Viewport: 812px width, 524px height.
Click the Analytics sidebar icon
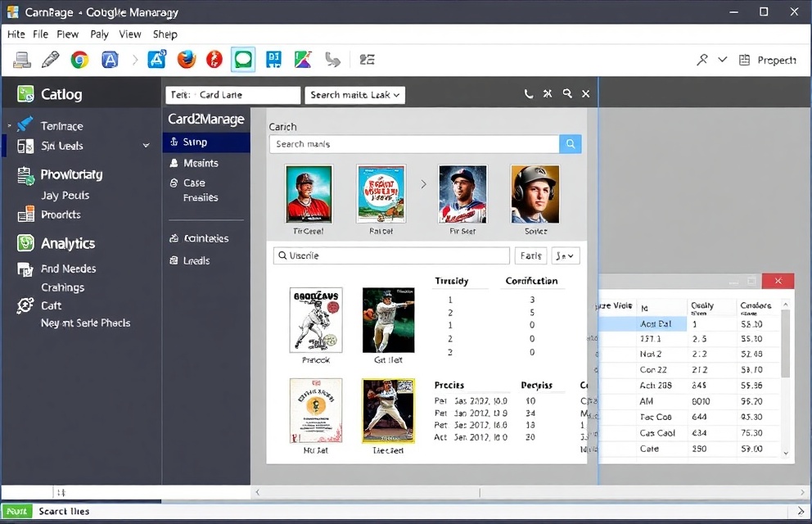[x=26, y=243]
